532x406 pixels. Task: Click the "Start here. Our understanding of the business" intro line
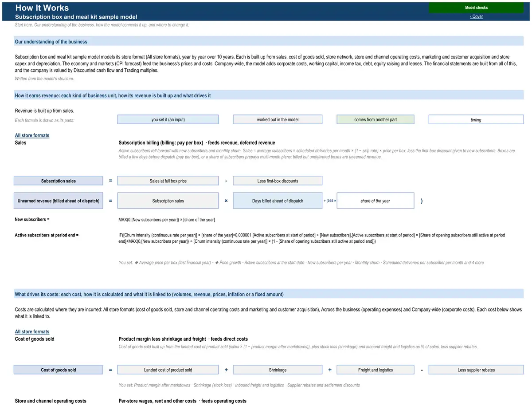tap(102, 25)
